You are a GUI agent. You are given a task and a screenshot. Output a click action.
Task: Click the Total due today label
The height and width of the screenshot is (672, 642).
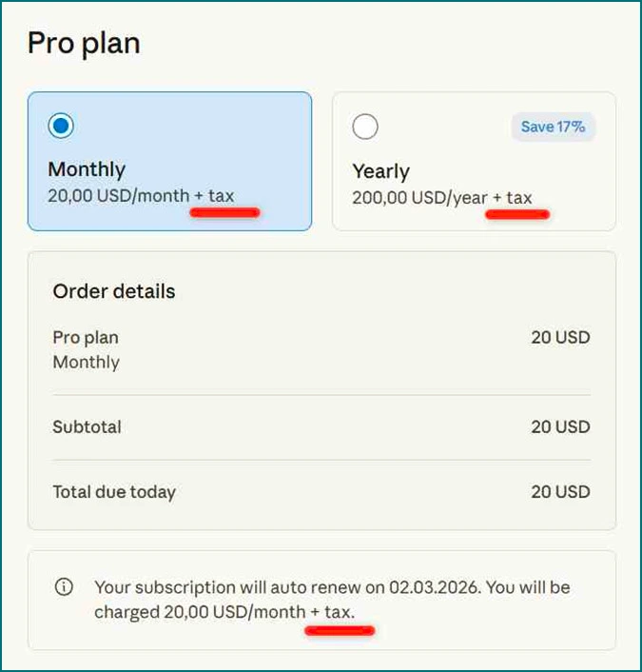[114, 492]
